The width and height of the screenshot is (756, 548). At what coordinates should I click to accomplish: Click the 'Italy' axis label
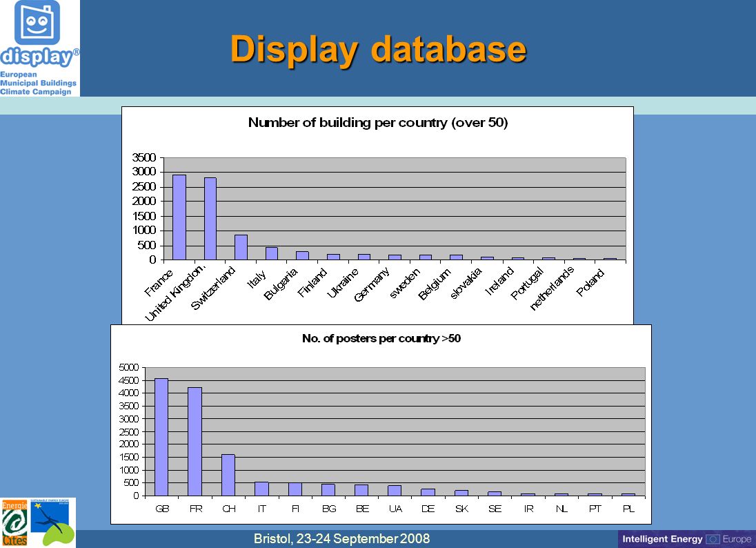(x=257, y=279)
